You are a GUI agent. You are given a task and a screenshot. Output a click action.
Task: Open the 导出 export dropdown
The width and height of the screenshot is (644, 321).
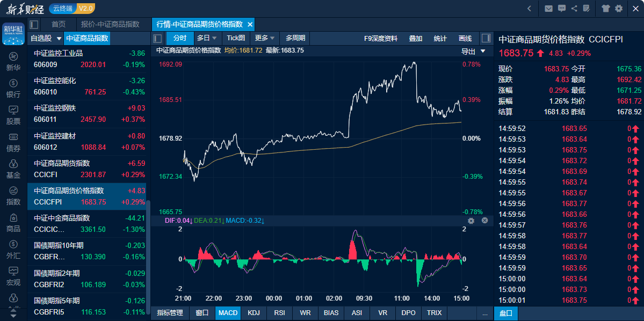[473, 52]
